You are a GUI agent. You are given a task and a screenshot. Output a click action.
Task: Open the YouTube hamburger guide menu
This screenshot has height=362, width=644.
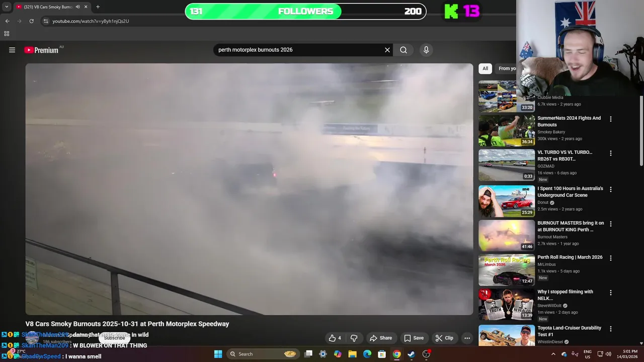point(12,50)
